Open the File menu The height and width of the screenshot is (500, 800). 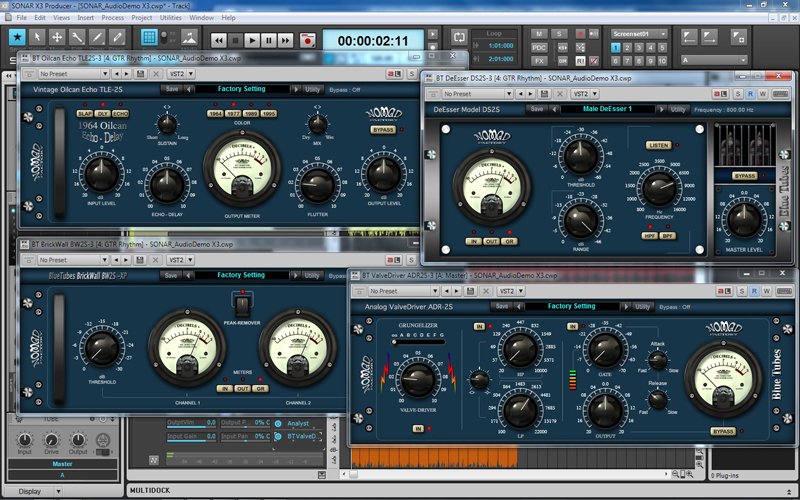[x=21, y=17]
